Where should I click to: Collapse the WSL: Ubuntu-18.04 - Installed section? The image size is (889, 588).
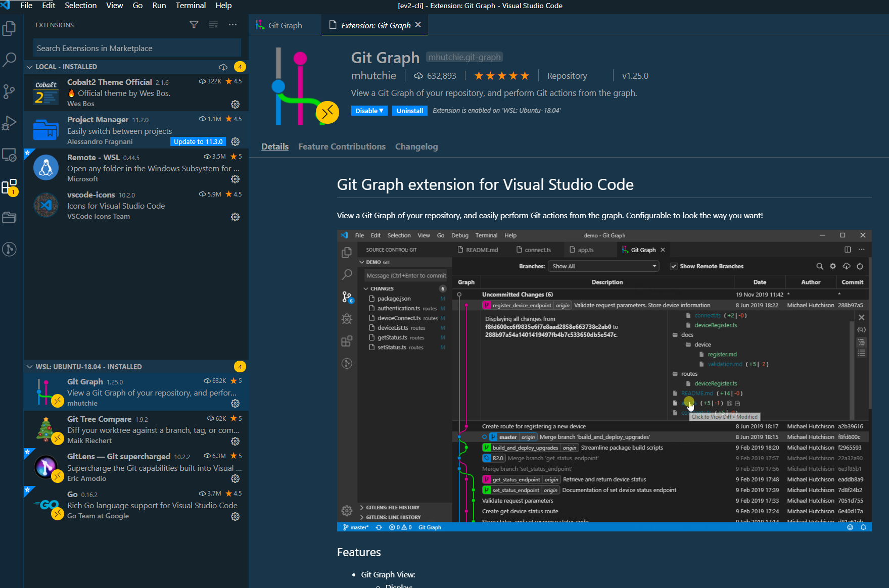30,367
